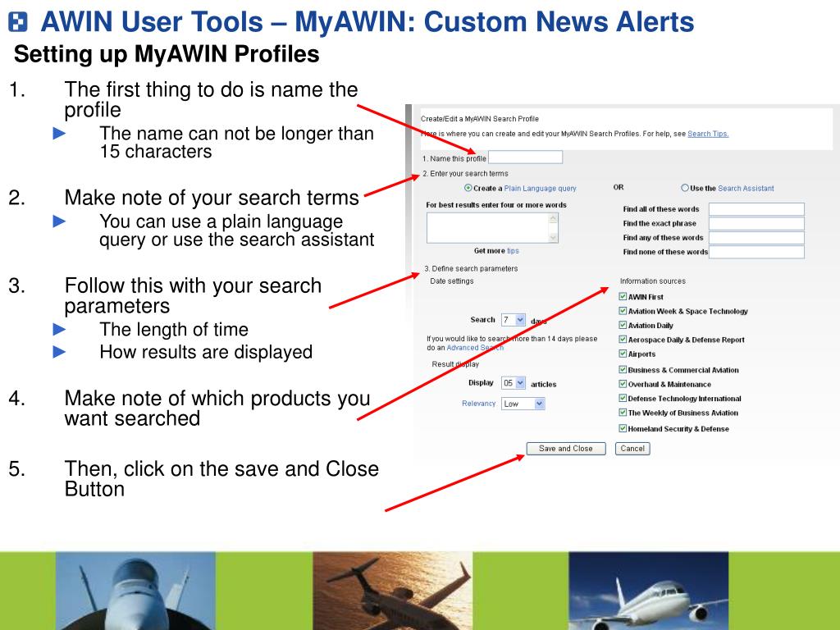The width and height of the screenshot is (840, 630).
Task: Open the Search days dropdown
Action: click(514, 320)
